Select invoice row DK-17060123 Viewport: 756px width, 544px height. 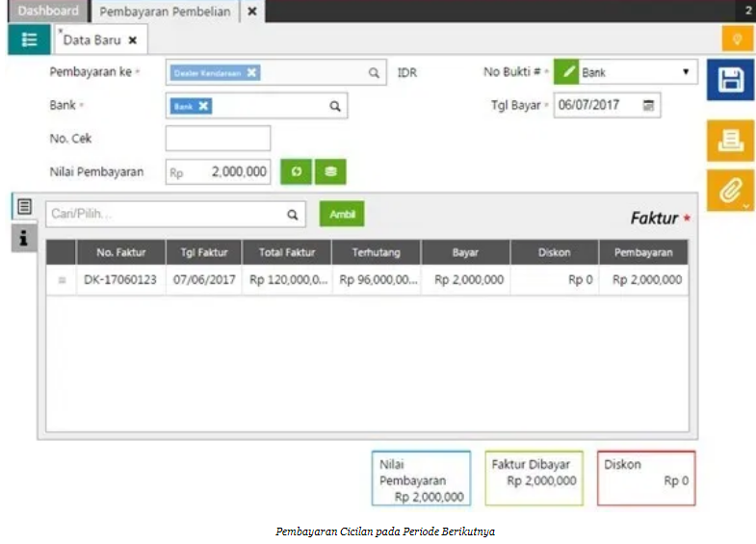[120, 280]
